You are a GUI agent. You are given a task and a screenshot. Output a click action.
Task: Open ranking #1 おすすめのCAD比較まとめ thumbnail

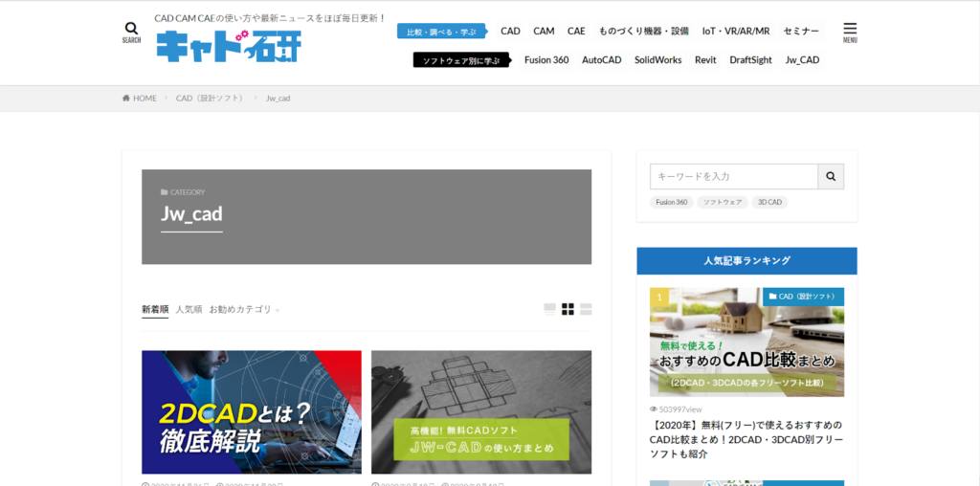pos(746,342)
